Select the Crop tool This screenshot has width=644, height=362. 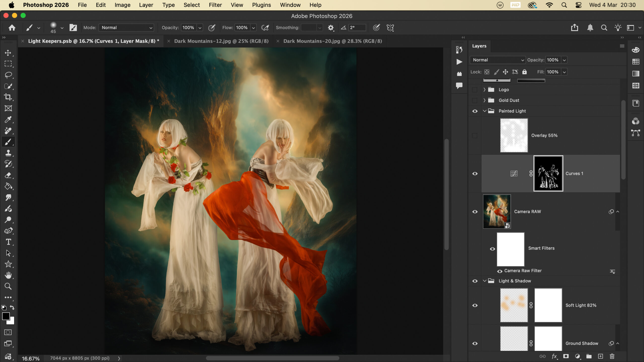[x=8, y=97]
